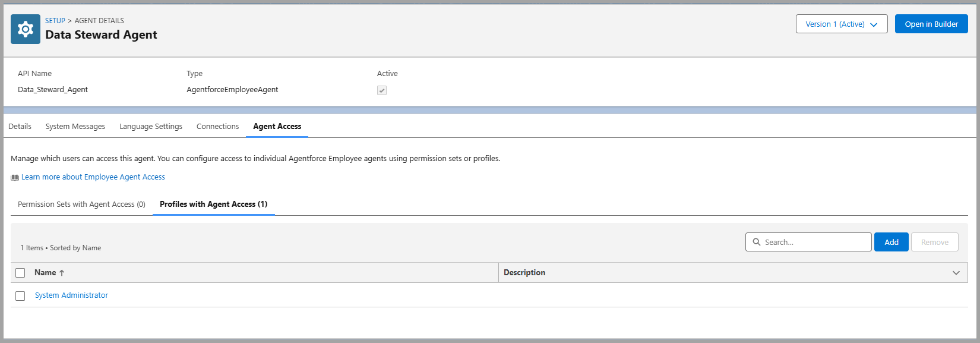This screenshot has width=980, height=343.
Task: Click the AGENT DETAILS breadcrumb text
Action: (x=99, y=20)
